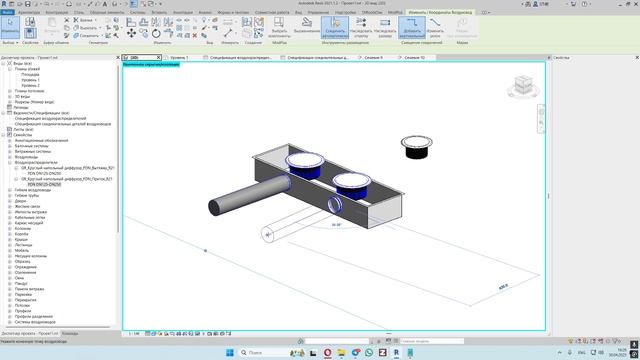Click the Соединить geometry button
This screenshot has height=360, width=640.
[x=87, y=36]
